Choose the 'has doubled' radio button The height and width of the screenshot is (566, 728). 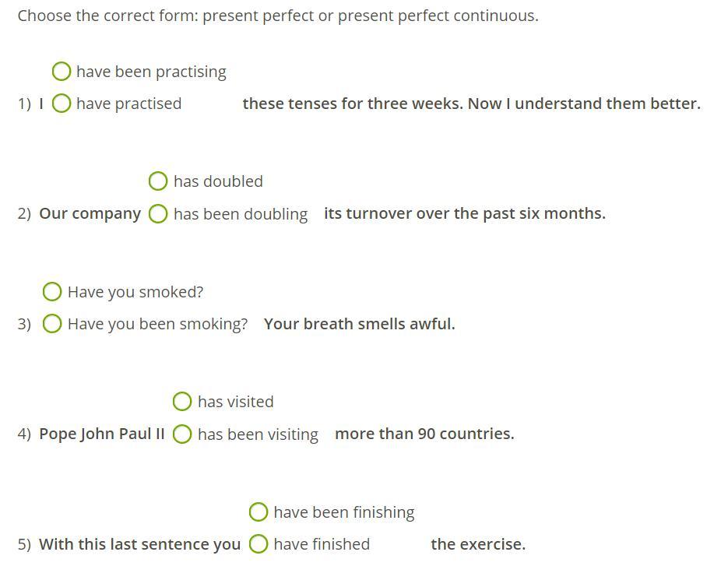pos(158,181)
